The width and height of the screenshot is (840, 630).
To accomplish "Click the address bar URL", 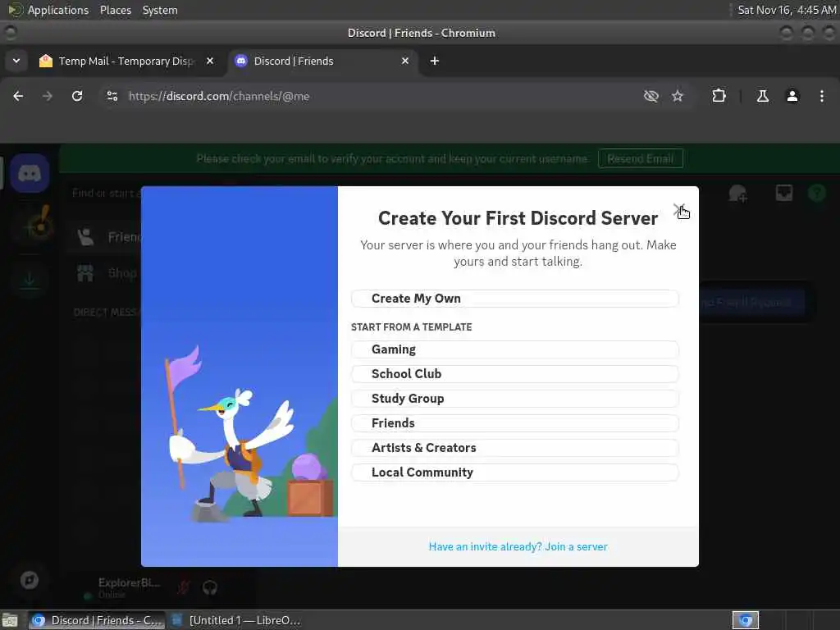I will click(219, 97).
